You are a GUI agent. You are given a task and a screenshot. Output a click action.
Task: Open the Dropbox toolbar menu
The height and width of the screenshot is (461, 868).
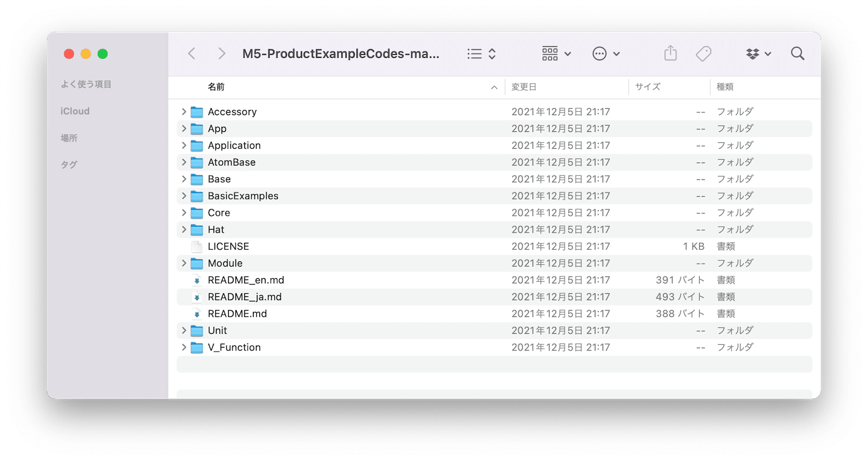(758, 54)
